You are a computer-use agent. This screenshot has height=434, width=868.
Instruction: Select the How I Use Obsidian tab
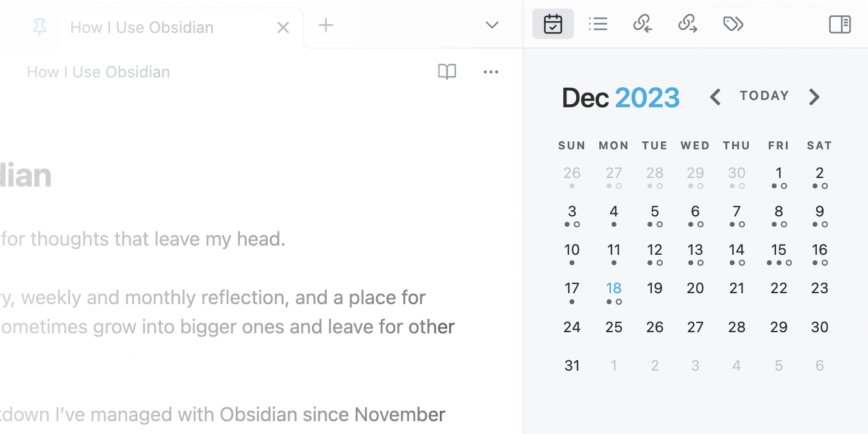coord(141,27)
